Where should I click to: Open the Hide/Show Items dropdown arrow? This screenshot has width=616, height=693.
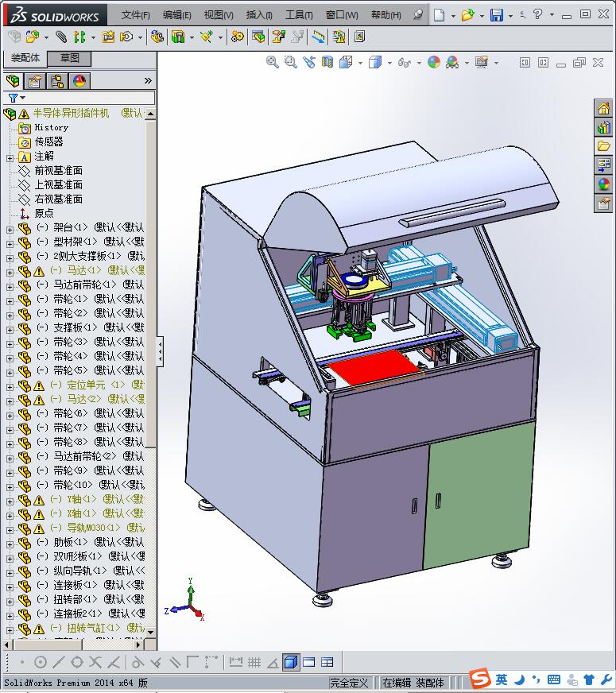(x=419, y=64)
